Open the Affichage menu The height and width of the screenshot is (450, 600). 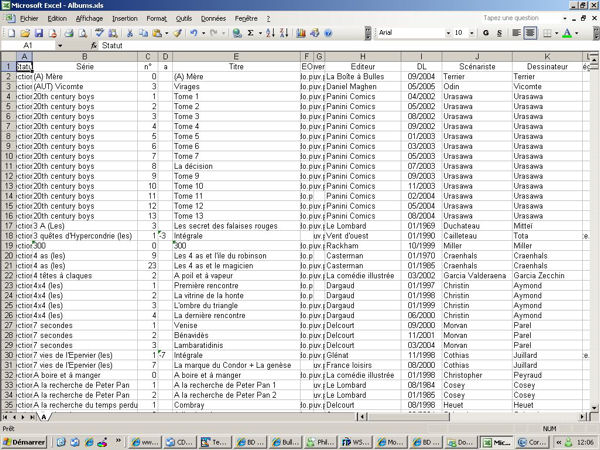(x=89, y=18)
